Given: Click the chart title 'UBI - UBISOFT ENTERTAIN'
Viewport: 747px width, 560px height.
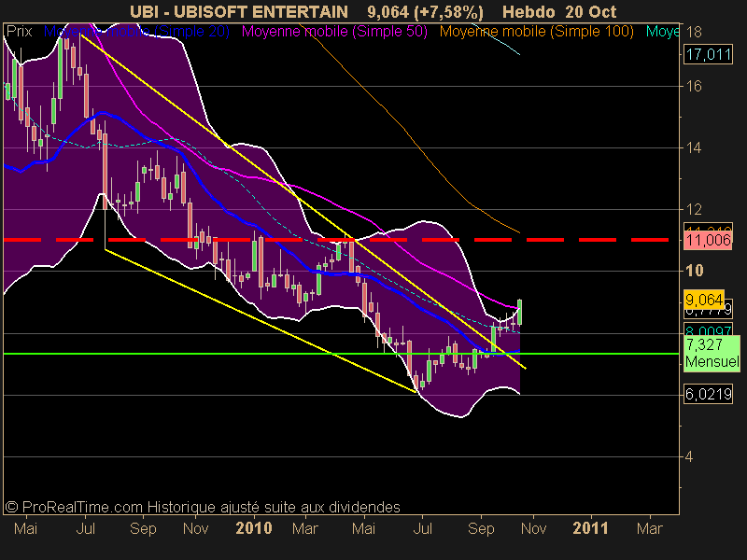Looking at the screenshot, I should pos(239,12).
